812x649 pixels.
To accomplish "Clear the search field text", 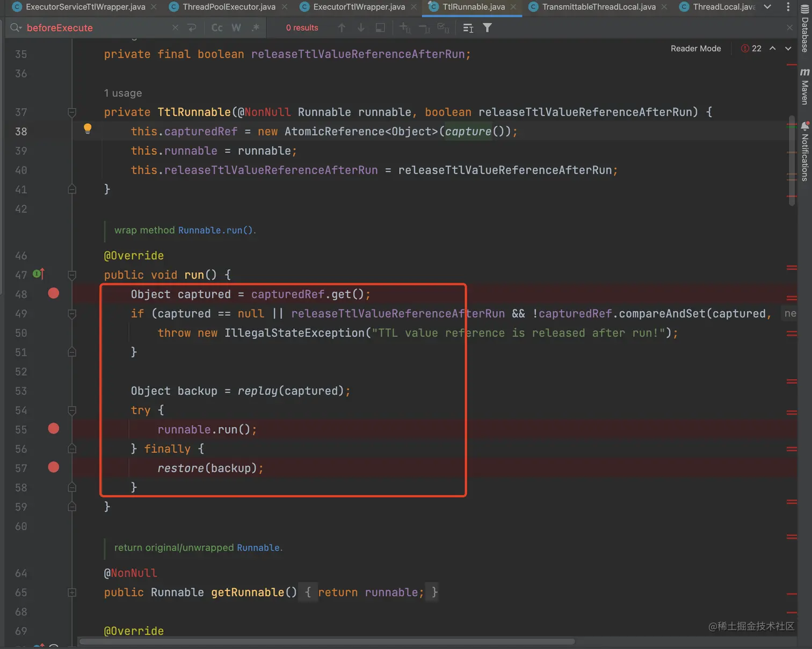I will [175, 28].
